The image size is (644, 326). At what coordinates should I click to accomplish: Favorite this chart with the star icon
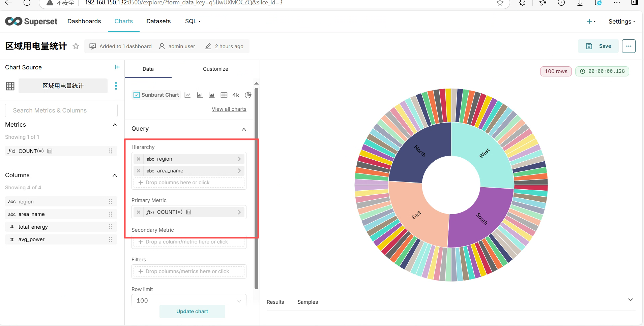pos(76,46)
